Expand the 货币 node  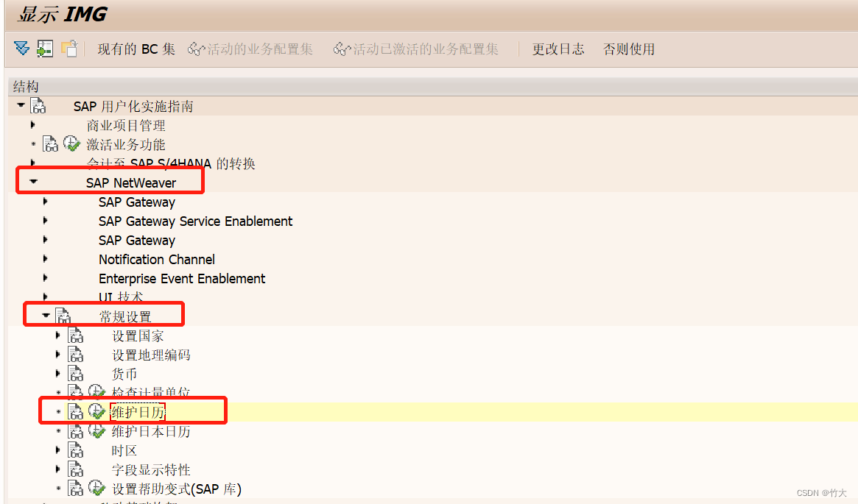58,373
